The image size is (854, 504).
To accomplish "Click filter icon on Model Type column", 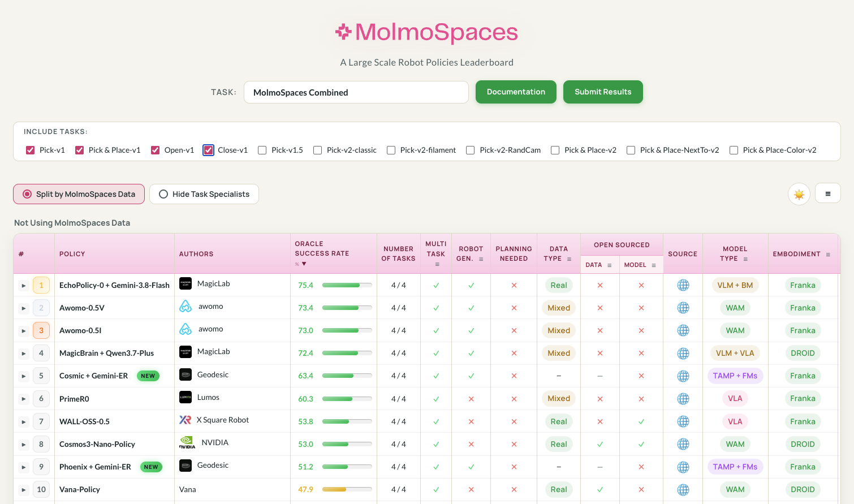I will click(x=745, y=259).
